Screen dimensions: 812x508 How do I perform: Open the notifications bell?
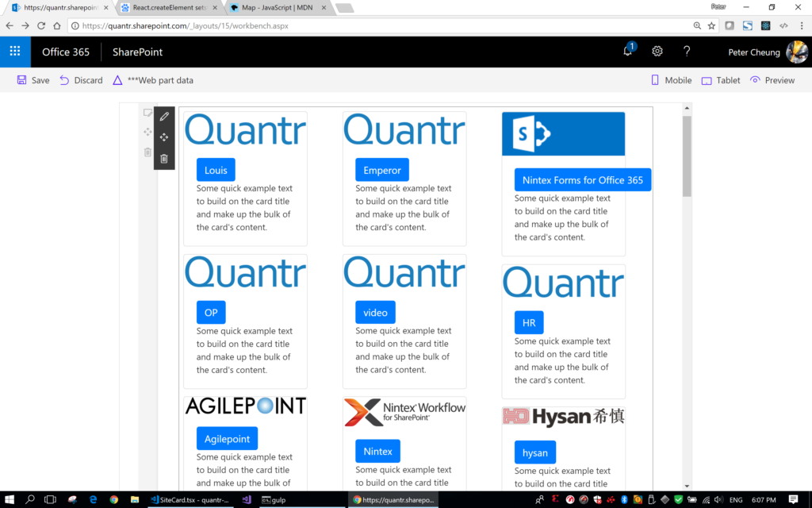pos(628,51)
